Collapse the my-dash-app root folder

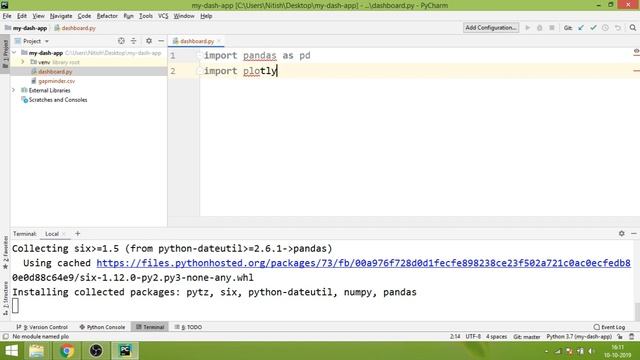[x=14, y=53]
